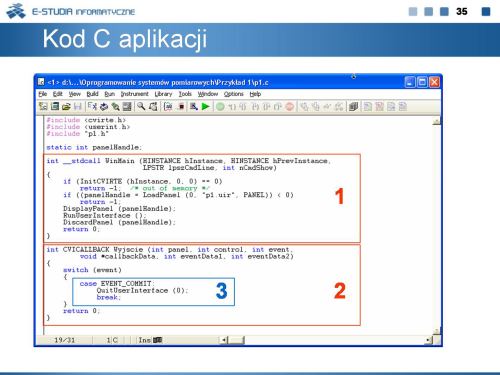Click the Ins insert mode indicator
The width and height of the screenshot is (500, 375).
click(x=144, y=340)
